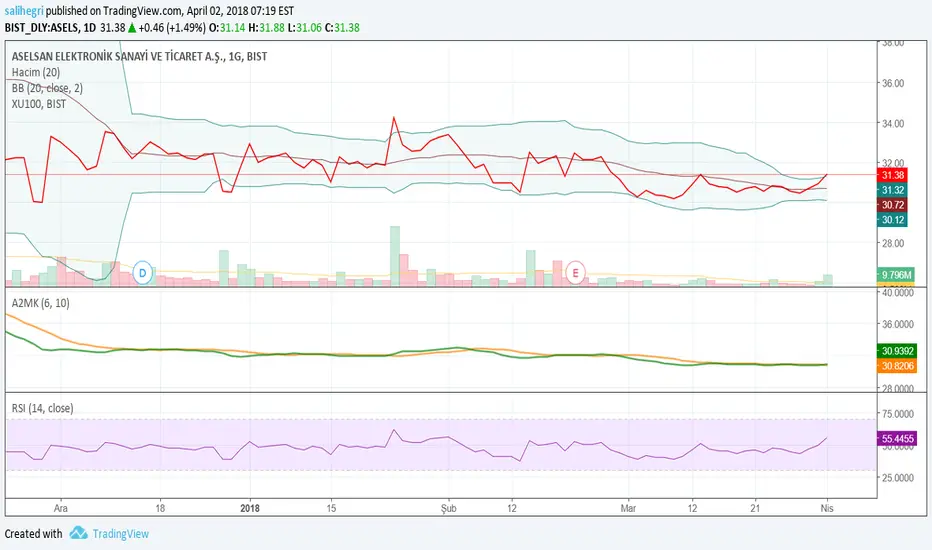The height and width of the screenshot is (550, 932).
Task: Click the 36.0000 A2MK scale value
Action: [898, 324]
